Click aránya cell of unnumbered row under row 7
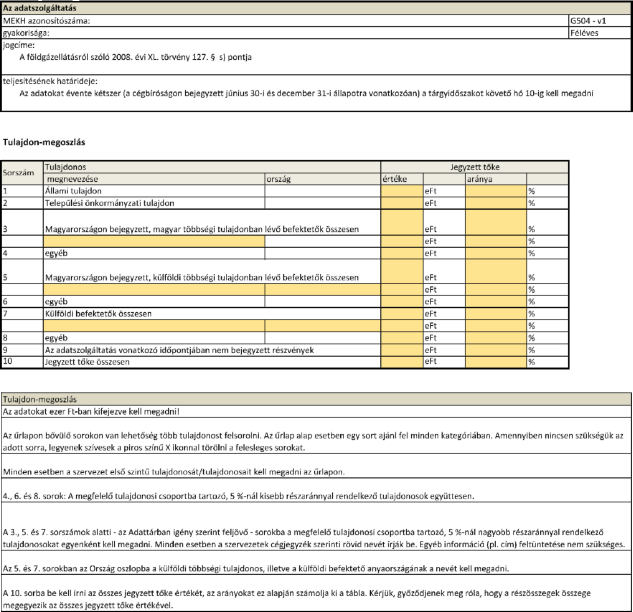633x612 pixels. [496, 326]
